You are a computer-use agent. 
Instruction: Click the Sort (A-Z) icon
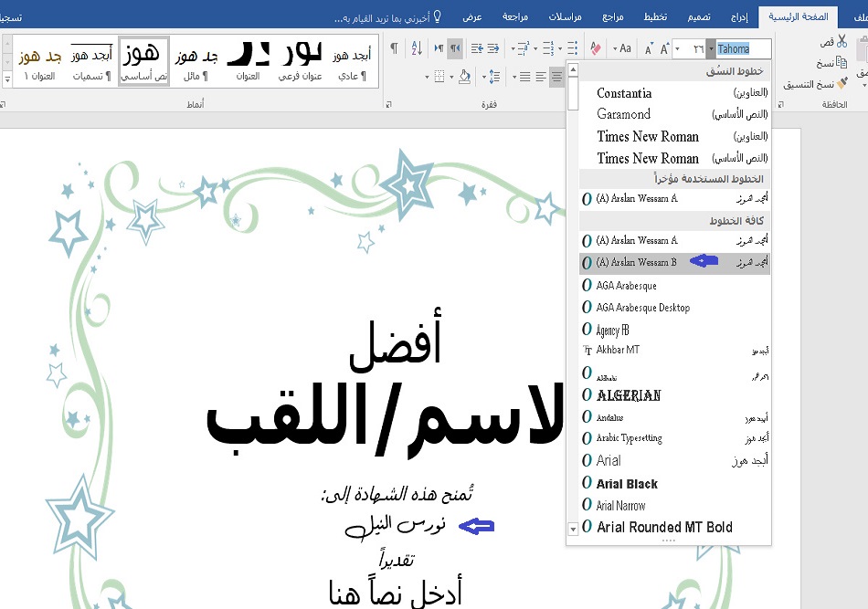coord(415,48)
